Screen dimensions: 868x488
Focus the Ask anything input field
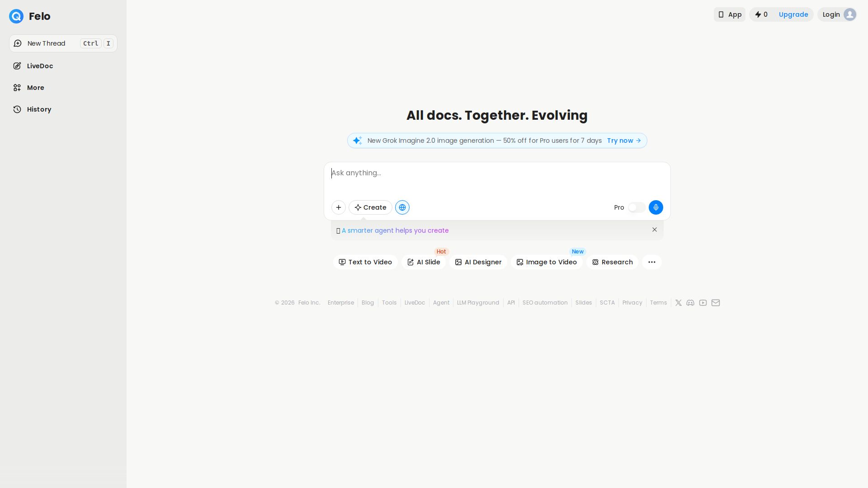(x=497, y=178)
